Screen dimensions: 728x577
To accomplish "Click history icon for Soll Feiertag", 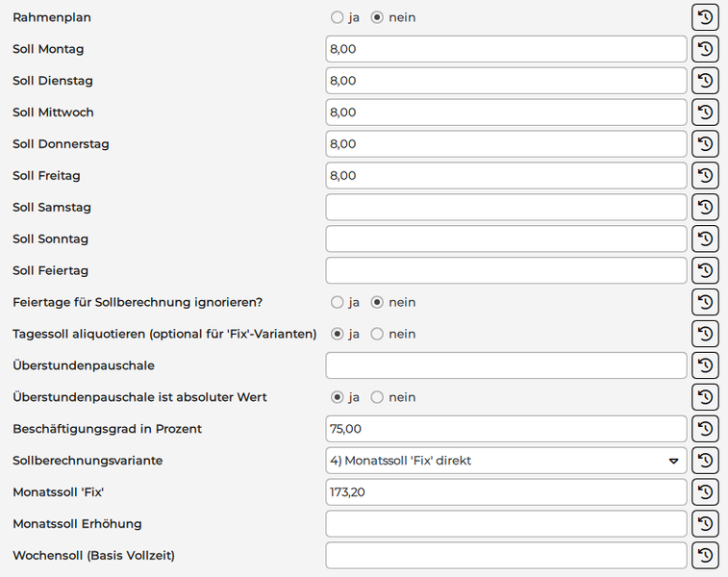I will pos(705,270).
